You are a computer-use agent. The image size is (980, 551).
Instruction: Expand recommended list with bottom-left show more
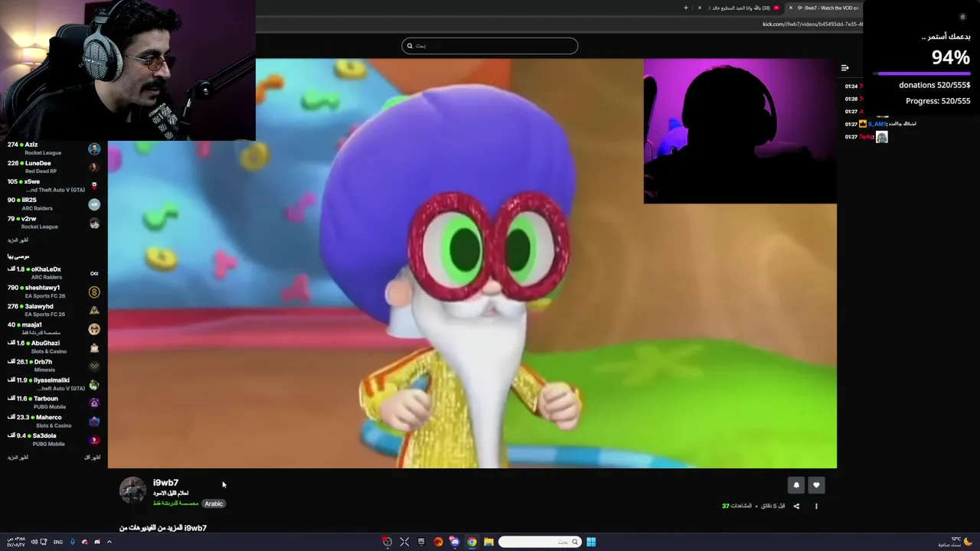pos(18,458)
